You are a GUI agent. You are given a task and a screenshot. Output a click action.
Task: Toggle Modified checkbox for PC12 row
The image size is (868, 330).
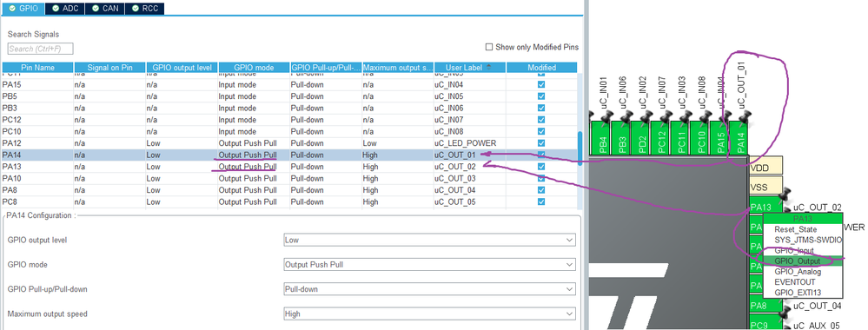click(541, 120)
